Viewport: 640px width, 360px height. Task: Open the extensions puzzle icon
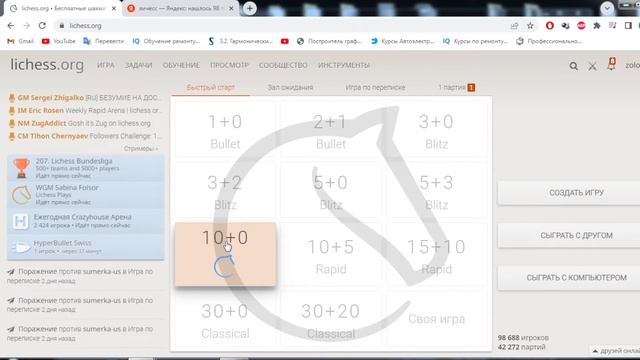click(597, 26)
